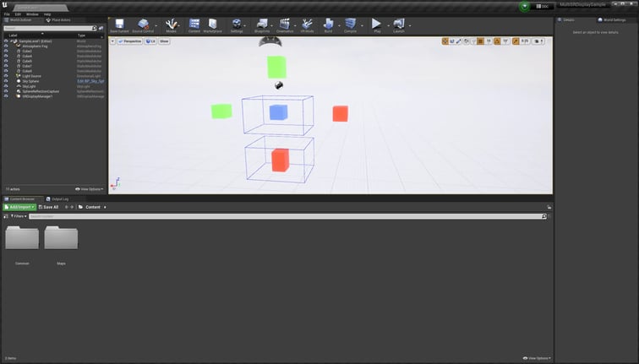Open the viewport options dropdown arrow
Screen dimensions: 639x364
click(113, 41)
